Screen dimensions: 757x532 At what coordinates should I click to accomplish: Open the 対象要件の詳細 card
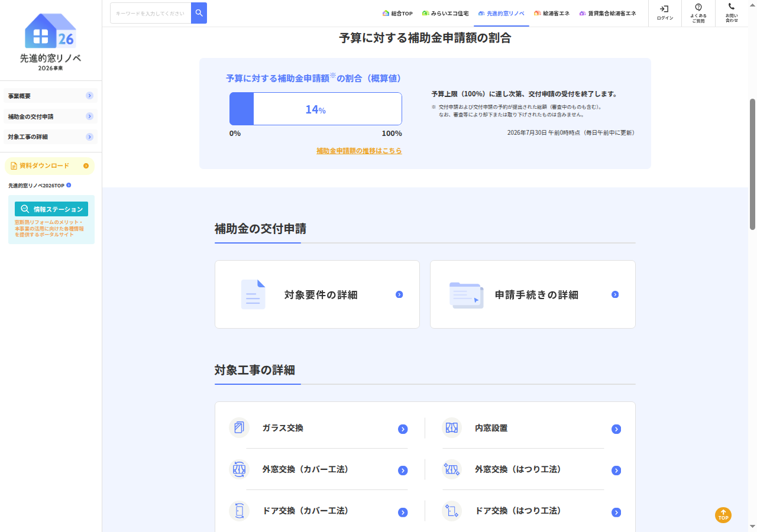pos(317,294)
